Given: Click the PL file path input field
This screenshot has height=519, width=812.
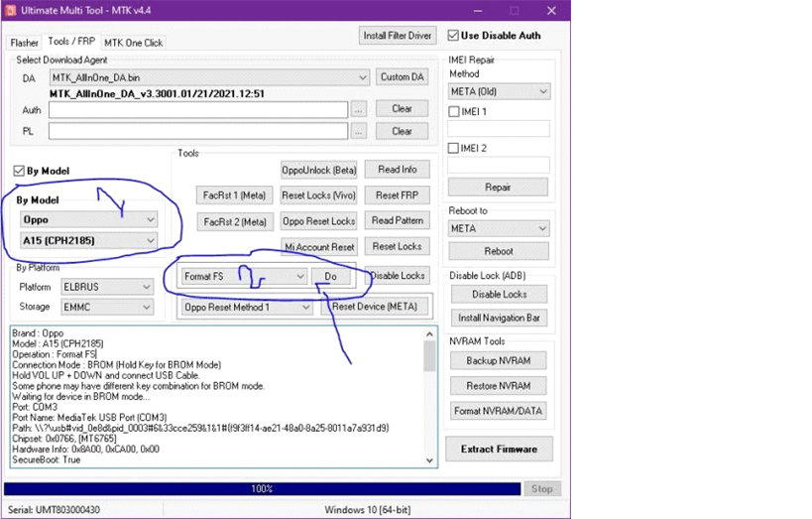Looking at the screenshot, I should click(x=198, y=132).
